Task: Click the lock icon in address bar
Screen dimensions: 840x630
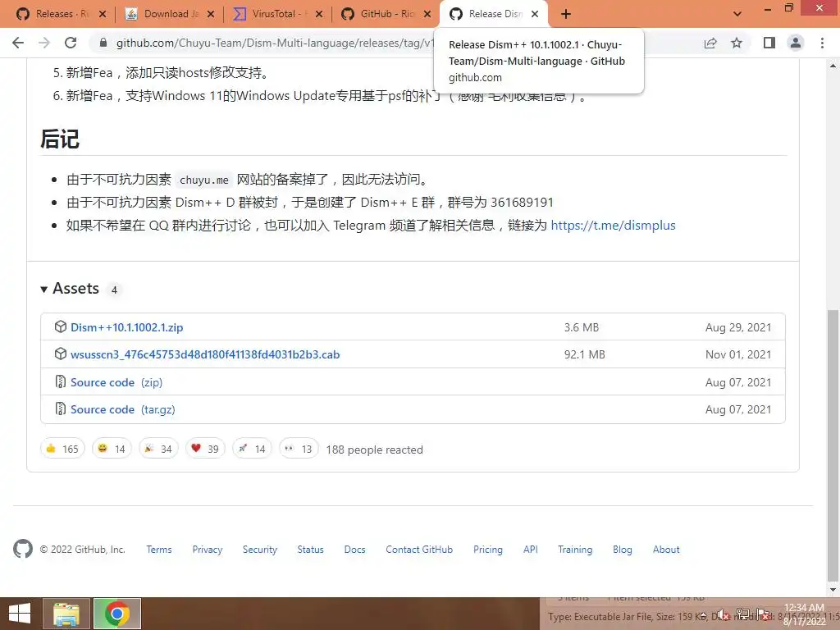Action: click(103, 43)
